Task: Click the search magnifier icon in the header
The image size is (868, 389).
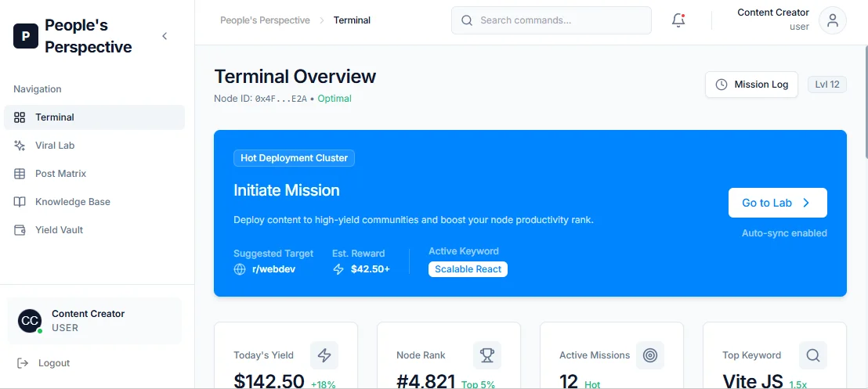Action: pos(467,20)
